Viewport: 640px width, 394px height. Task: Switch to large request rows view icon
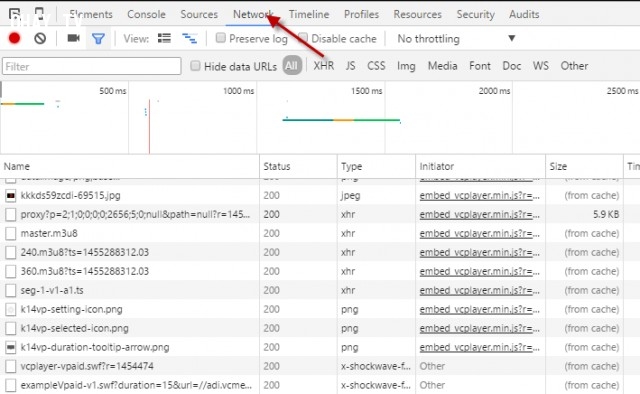click(164, 38)
